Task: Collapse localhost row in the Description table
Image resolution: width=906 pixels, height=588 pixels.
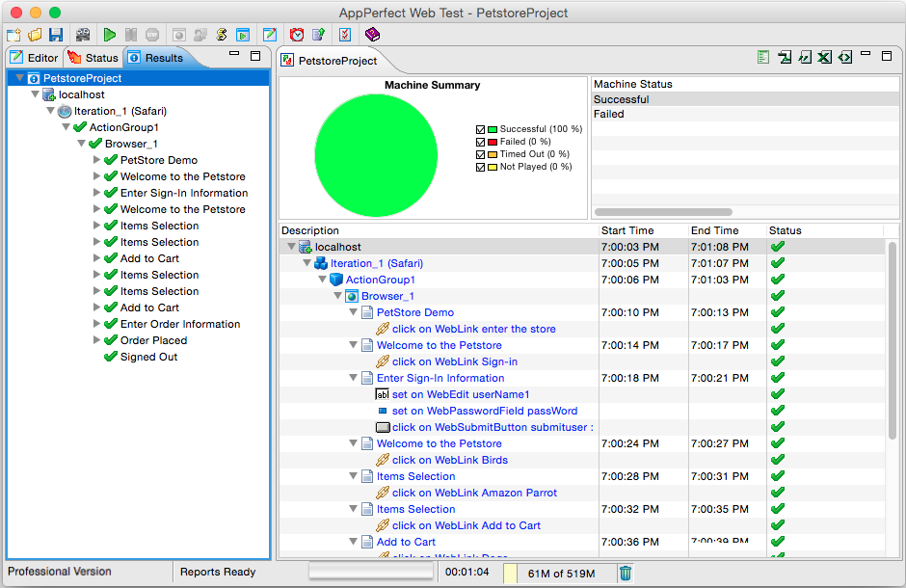Action: (291, 247)
